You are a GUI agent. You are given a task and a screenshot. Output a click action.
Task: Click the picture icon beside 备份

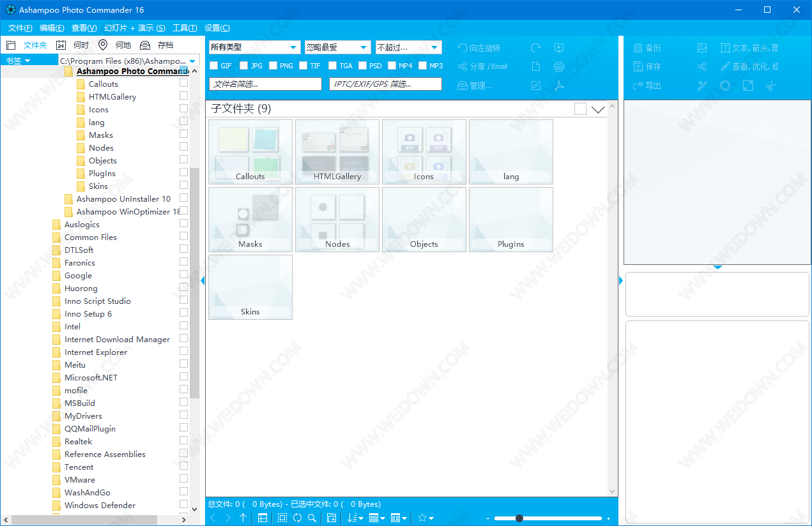pyautogui.click(x=702, y=48)
